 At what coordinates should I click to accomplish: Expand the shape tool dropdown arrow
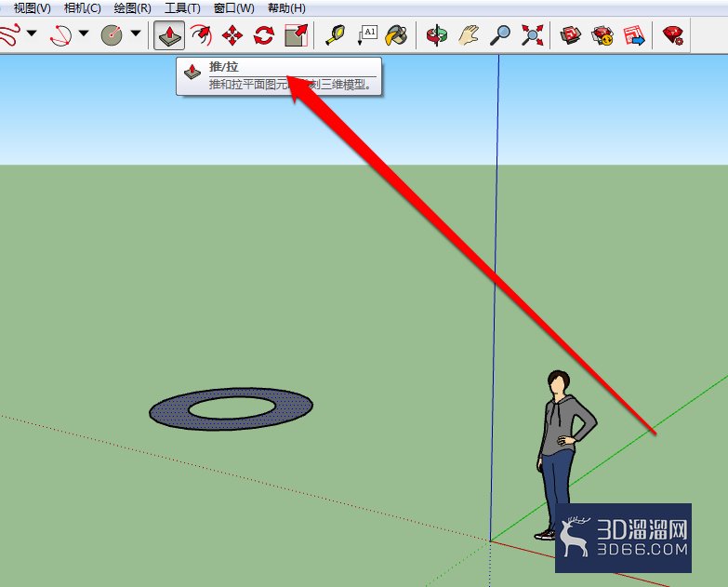136,33
